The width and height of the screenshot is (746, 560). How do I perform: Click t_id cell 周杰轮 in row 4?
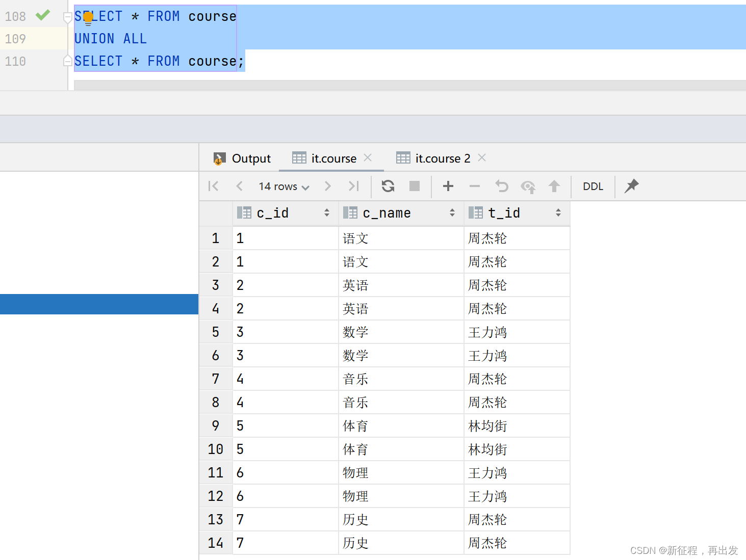click(x=517, y=308)
